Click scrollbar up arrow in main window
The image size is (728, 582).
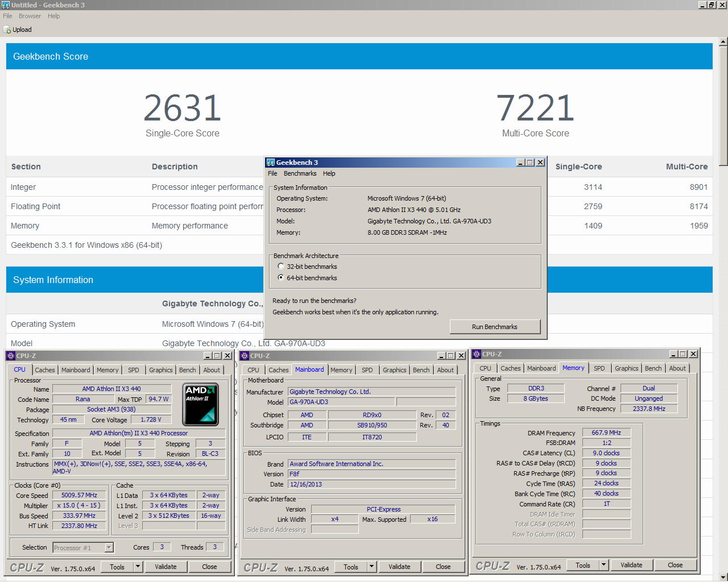723,41
